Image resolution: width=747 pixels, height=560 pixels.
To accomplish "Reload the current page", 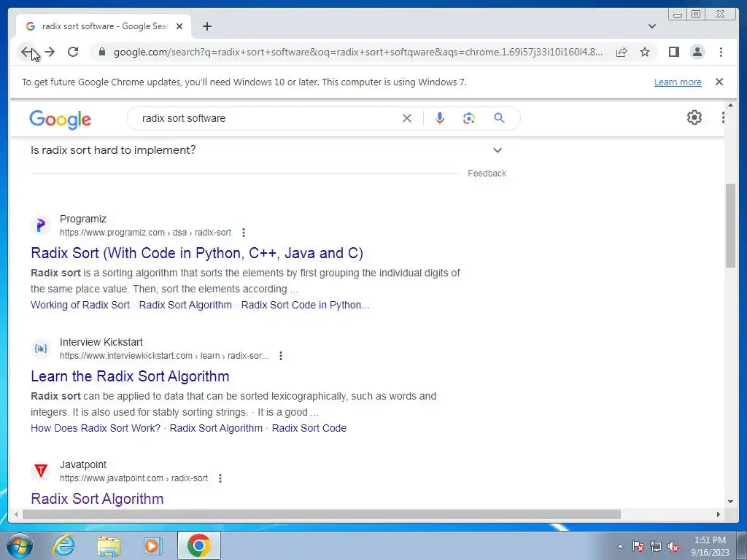I will [x=73, y=52].
